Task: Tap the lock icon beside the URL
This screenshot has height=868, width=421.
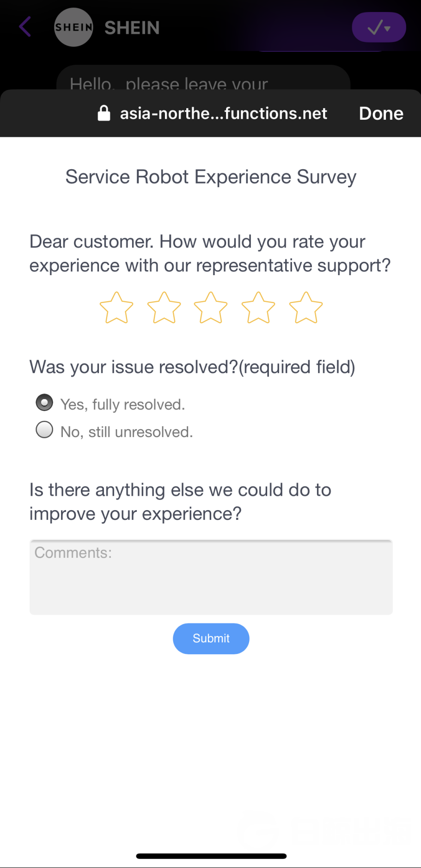Action: click(104, 113)
